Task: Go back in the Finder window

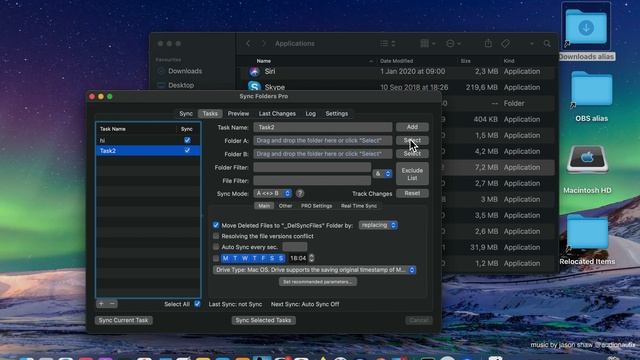Action: [248, 44]
